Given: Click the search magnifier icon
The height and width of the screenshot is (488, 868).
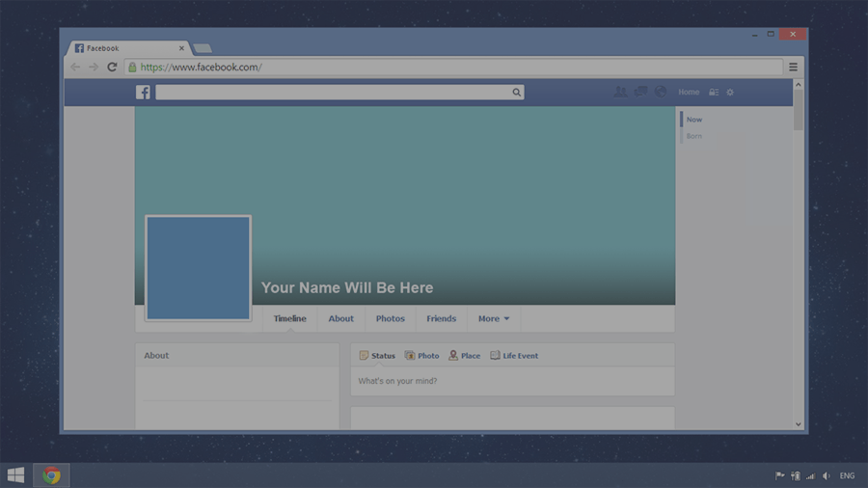Looking at the screenshot, I should pyautogui.click(x=516, y=93).
